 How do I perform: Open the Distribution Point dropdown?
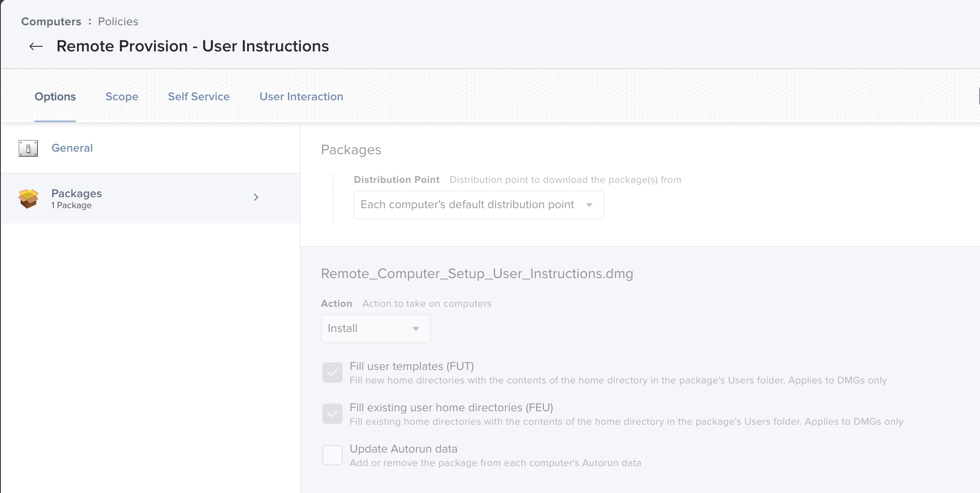click(x=467, y=205)
